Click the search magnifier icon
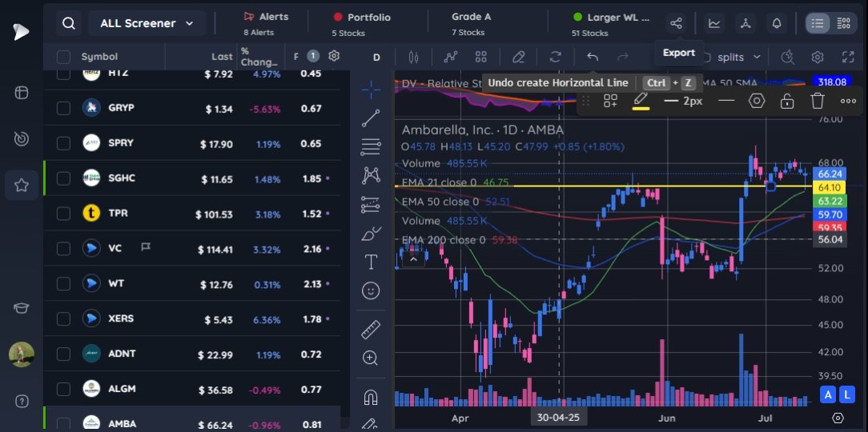Image resolution: width=868 pixels, height=432 pixels. pyautogui.click(x=69, y=23)
